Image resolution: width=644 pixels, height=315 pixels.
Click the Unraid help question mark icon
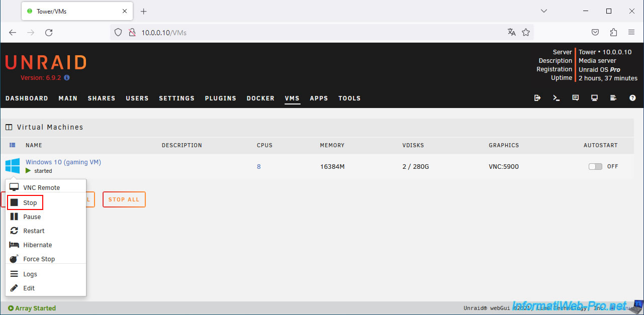click(x=632, y=98)
